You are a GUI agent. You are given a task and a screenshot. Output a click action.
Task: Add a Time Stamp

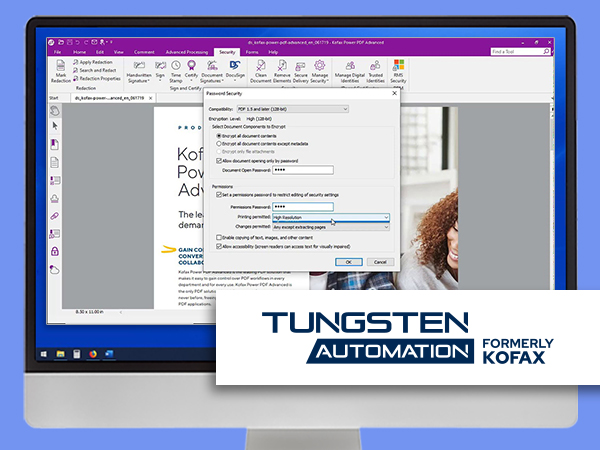coord(176,71)
